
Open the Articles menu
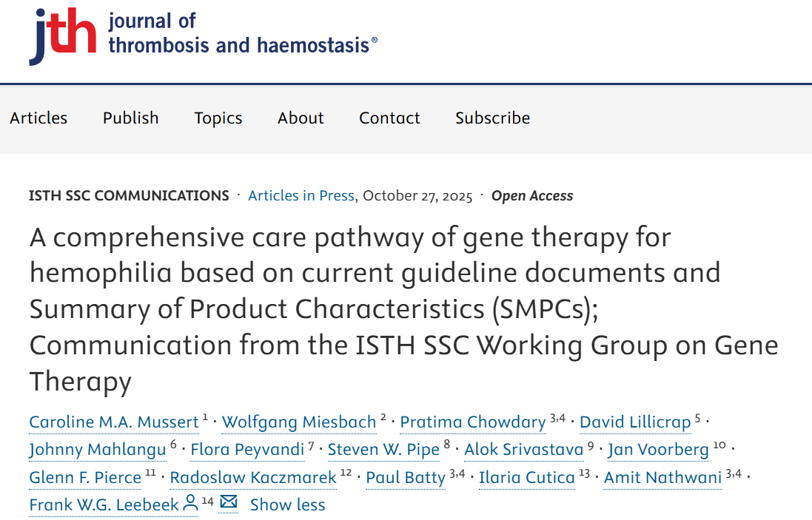pyautogui.click(x=38, y=118)
